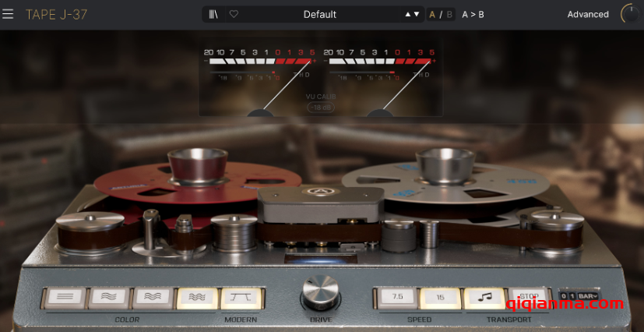The width and height of the screenshot is (644, 332).
Task: Go to next preset with down arrow
Action: 417,14
